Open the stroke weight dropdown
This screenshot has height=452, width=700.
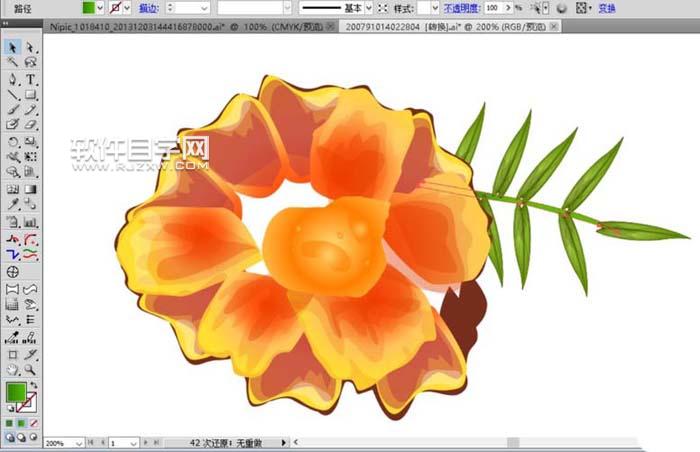tap(203, 8)
